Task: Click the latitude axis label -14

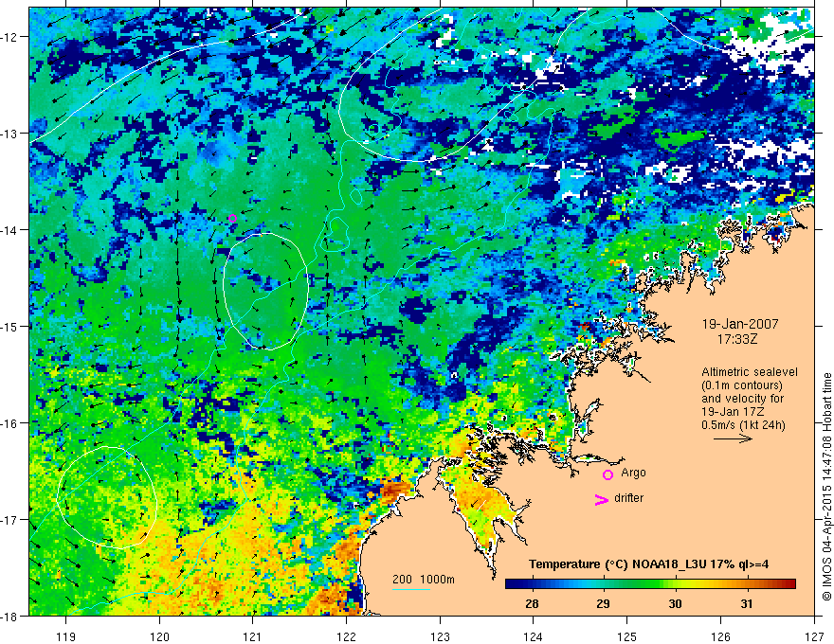Action: point(10,229)
